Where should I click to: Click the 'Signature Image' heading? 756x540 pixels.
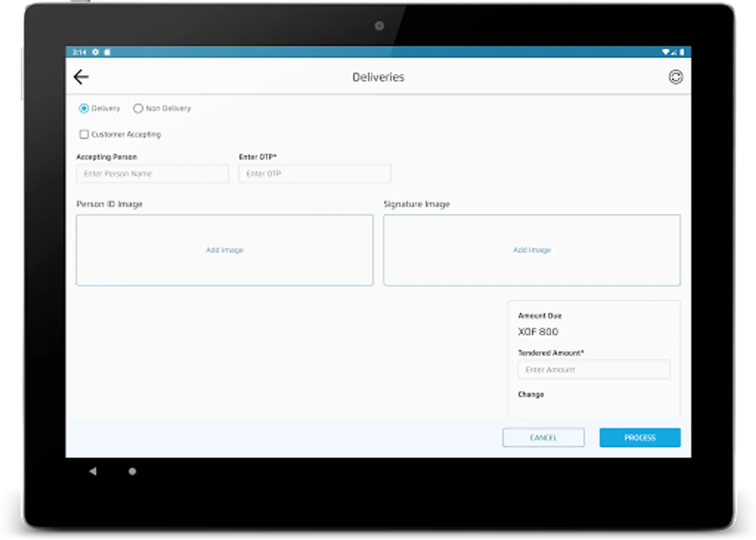[x=417, y=205]
